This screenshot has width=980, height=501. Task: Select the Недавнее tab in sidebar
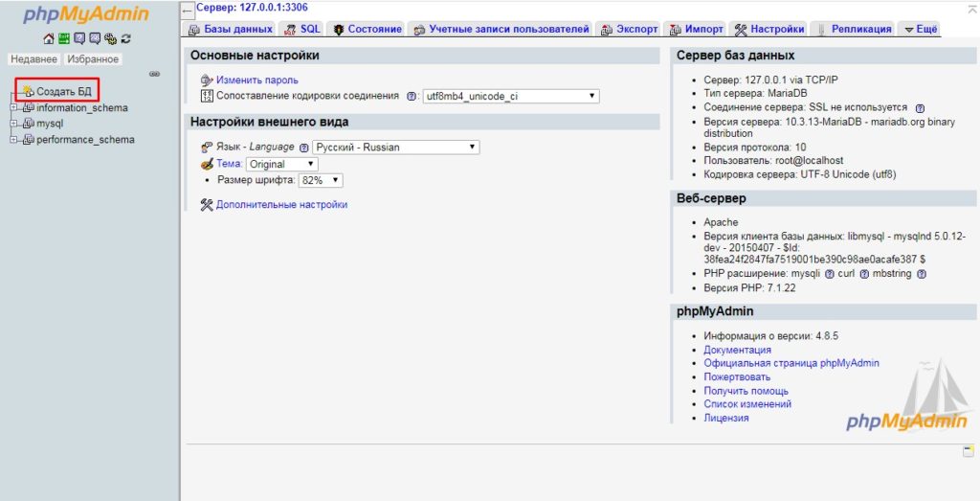pos(33,58)
